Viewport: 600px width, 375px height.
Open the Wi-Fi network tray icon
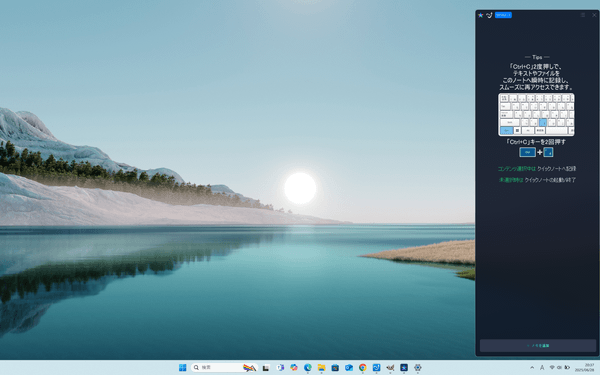click(x=552, y=368)
